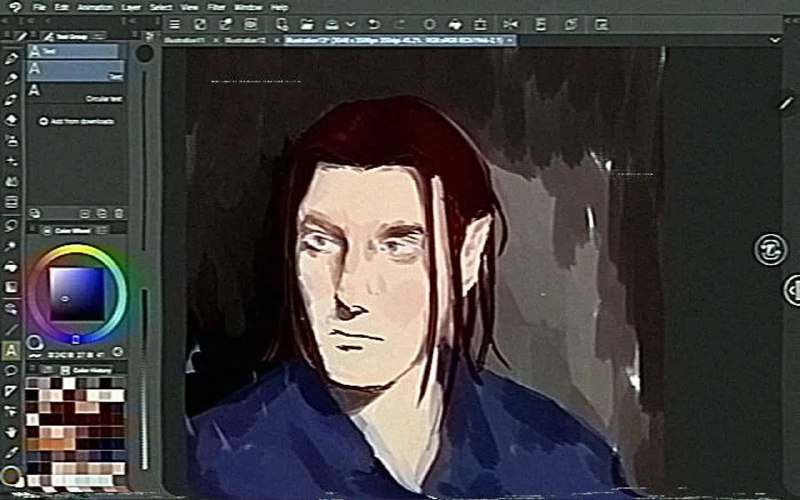Image resolution: width=800 pixels, height=500 pixels.
Task: Expand the save options dropdown arrow
Action: tap(350, 24)
